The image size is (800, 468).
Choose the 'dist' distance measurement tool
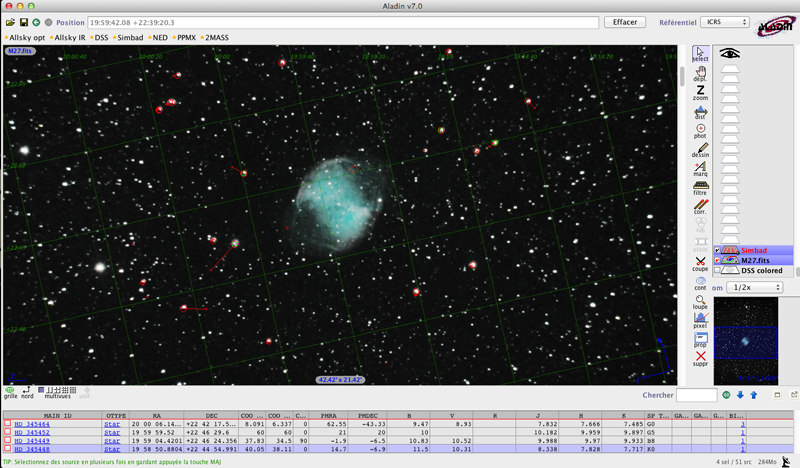point(700,112)
